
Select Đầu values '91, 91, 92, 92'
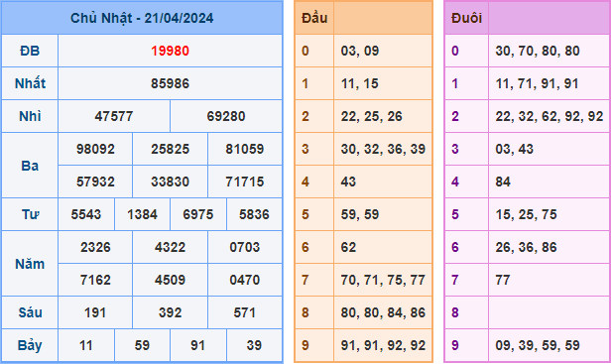(x=383, y=346)
